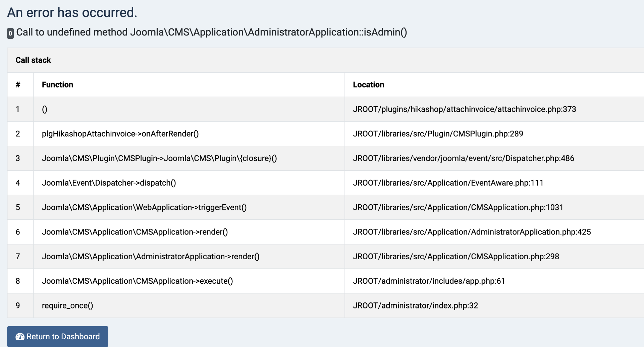This screenshot has height=347, width=644.
Task: Click the require_once() function cell
Action: pos(67,305)
